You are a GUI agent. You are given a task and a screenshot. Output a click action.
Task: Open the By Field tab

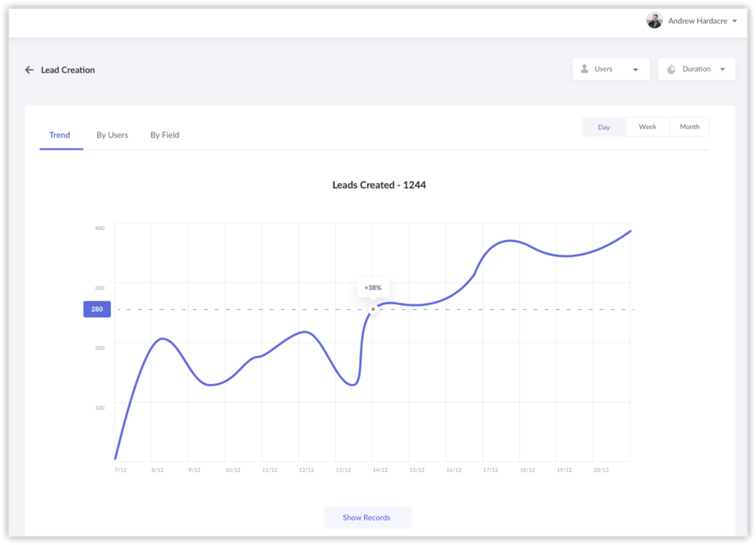pos(164,135)
